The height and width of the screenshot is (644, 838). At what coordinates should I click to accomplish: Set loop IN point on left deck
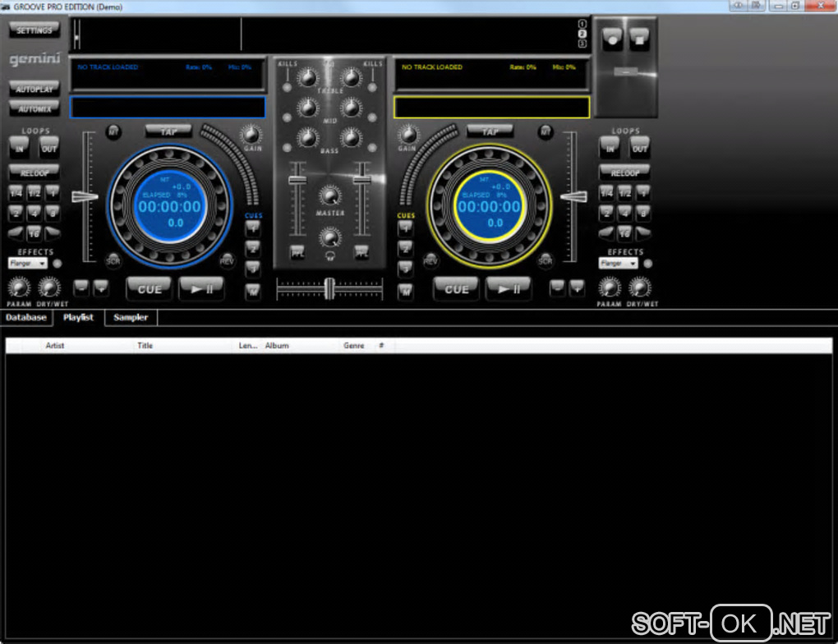pyautogui.click(x=19, y=148)
